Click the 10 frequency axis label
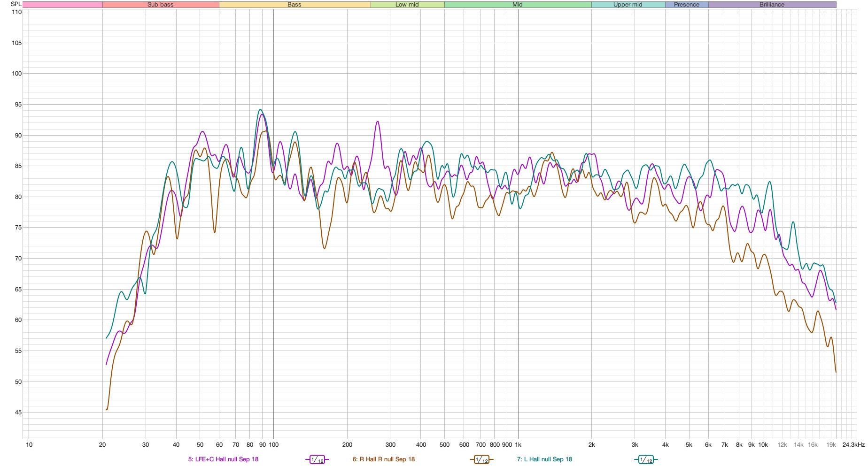Image resolution: width=868 pixels, height=466 pixels. (x=29, y=445)
